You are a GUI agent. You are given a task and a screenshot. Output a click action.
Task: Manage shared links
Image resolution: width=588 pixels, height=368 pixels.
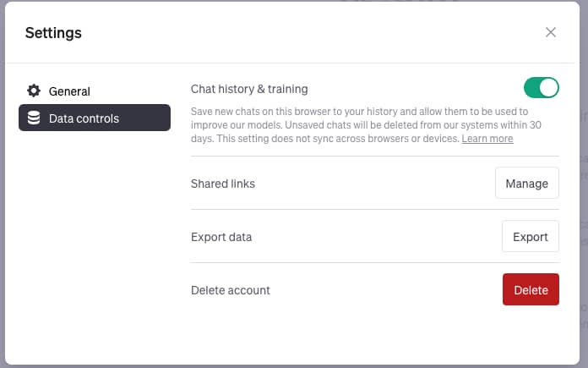coord(527,183)
